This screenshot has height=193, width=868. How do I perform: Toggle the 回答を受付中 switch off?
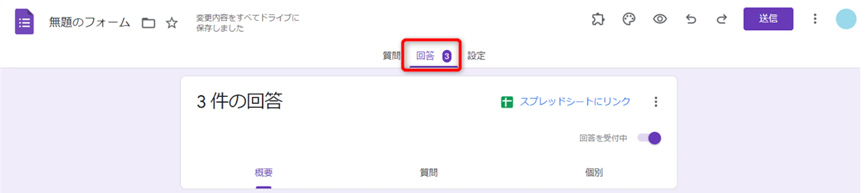(649, 138)
